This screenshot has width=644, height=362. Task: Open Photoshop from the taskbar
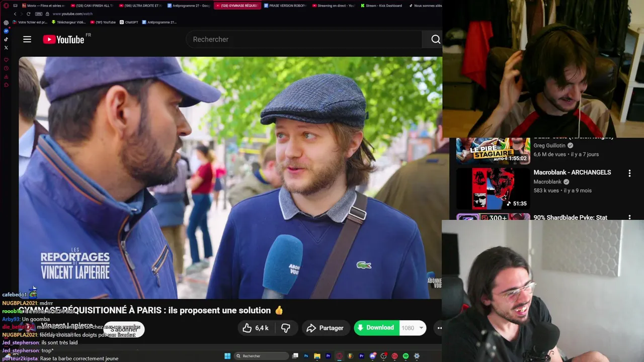[306, 356]
